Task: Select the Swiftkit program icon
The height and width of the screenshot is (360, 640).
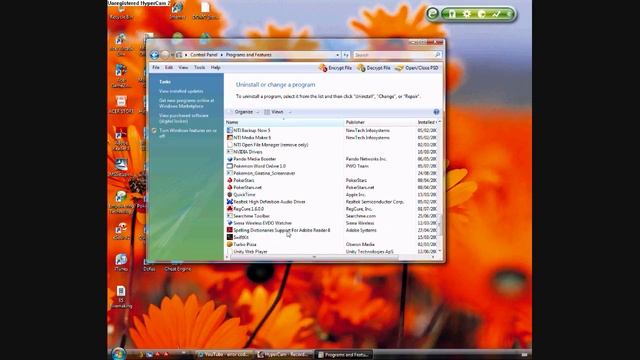Action: point(229,237)
